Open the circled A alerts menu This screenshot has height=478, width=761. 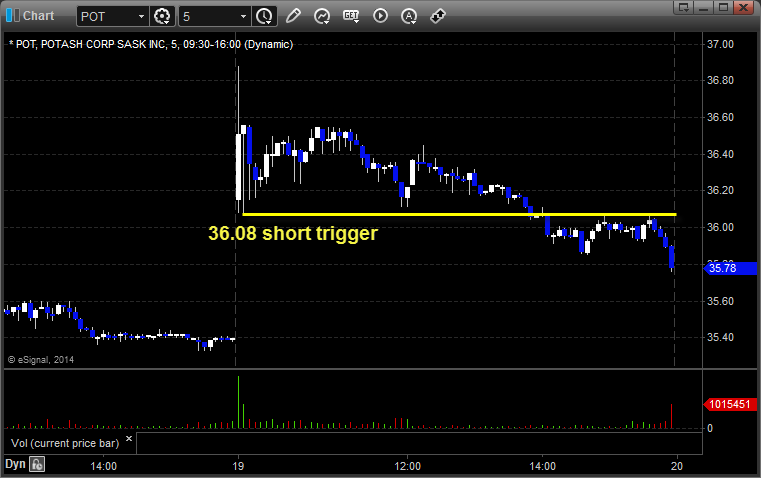(409, 16)
